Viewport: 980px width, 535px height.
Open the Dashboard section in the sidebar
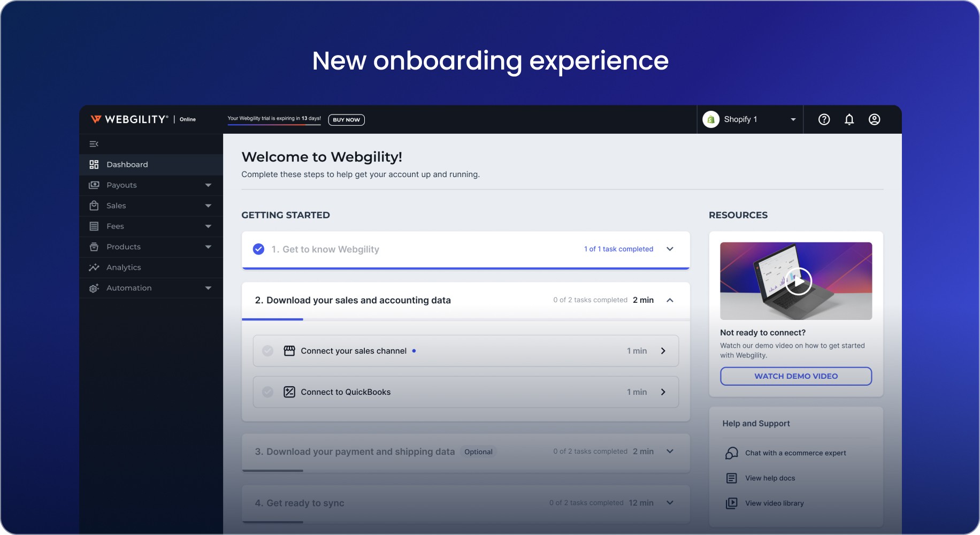tap(127, 164)
